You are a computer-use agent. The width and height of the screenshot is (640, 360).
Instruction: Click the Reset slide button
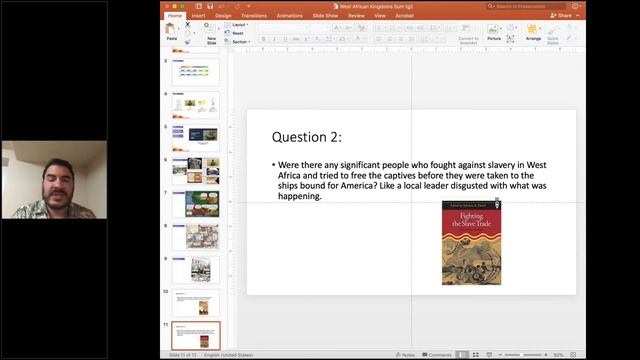tap(234, 33)
